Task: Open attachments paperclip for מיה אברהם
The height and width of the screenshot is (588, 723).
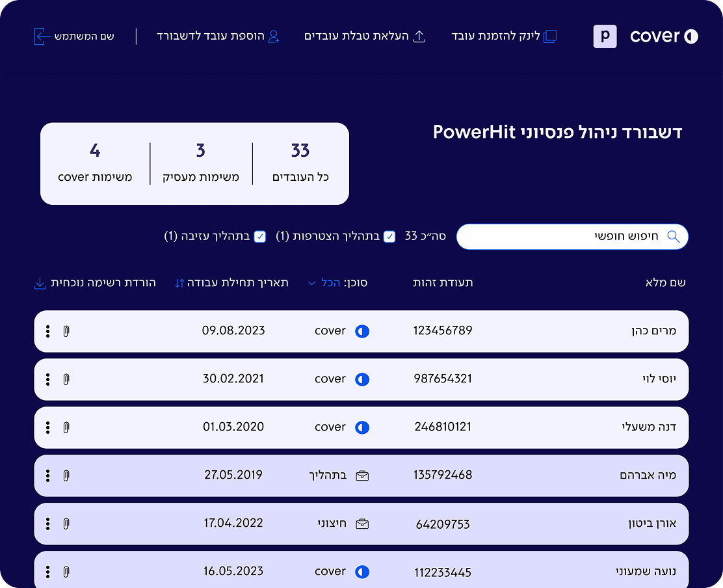Action: 66,475
